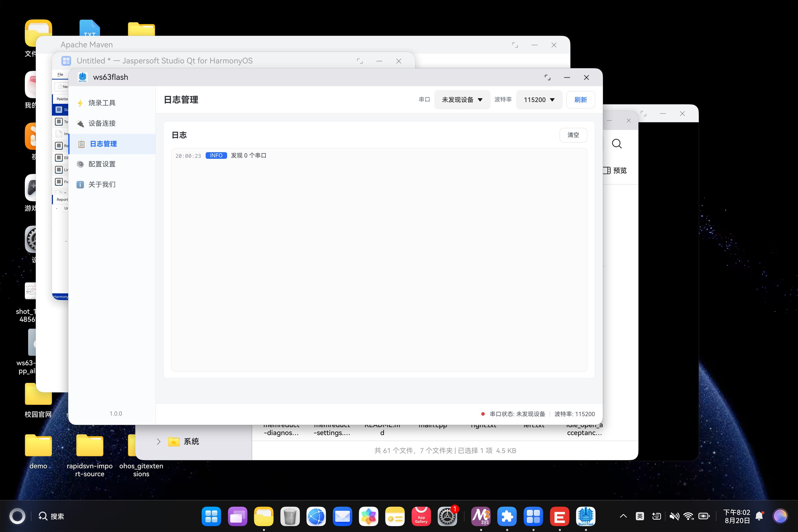
Task: Open 关于我们 in the sidebar
Action: 112,185
